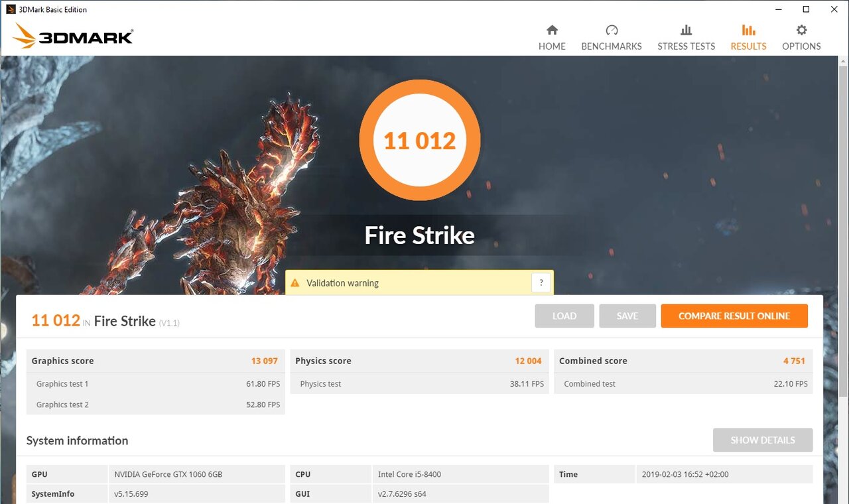Screen dimensions: 849x504
Task: Click the scrollbar up arrow
Action: (842, 61)
